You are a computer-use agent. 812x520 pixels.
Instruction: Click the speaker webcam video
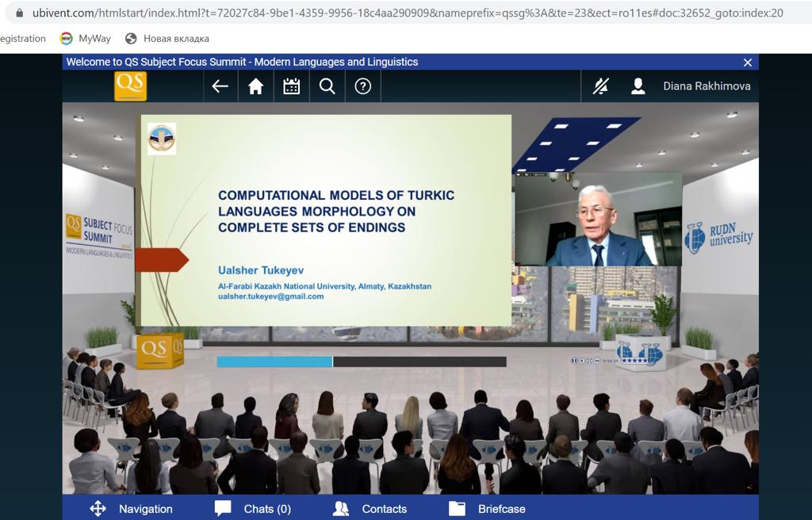[597, 220]
